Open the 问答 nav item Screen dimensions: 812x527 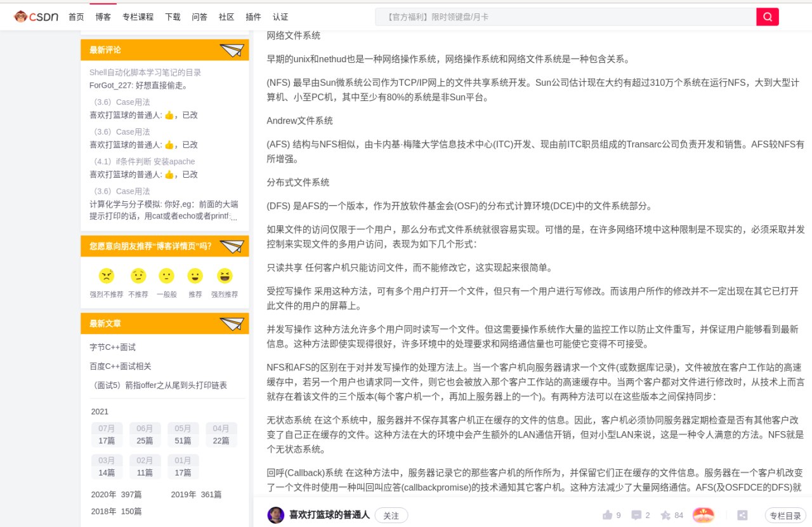199,17
